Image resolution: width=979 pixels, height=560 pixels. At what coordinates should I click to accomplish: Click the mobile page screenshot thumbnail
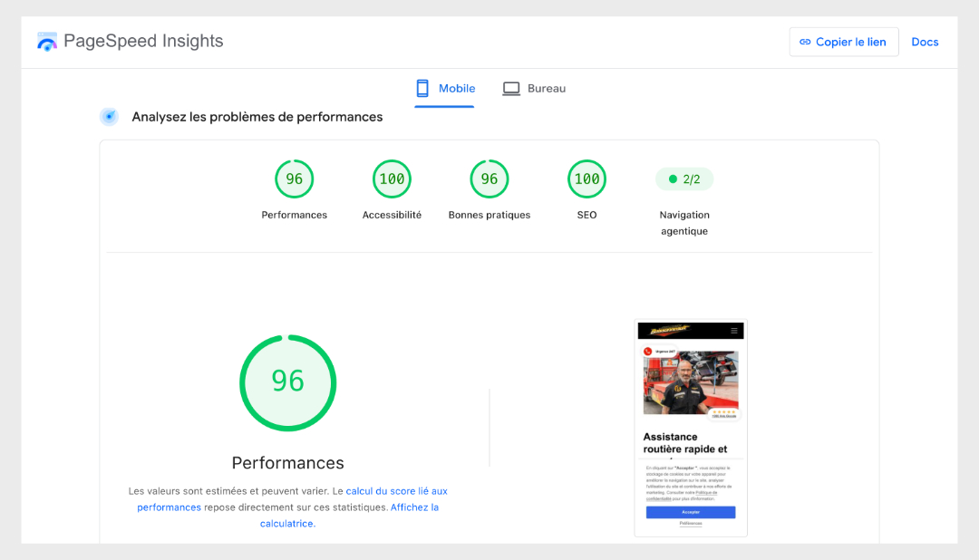tap(691, 428)
